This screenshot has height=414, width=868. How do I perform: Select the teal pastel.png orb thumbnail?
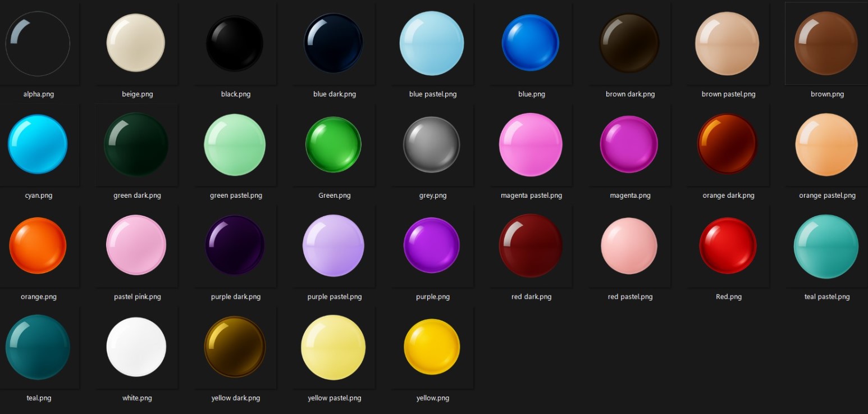826,245
